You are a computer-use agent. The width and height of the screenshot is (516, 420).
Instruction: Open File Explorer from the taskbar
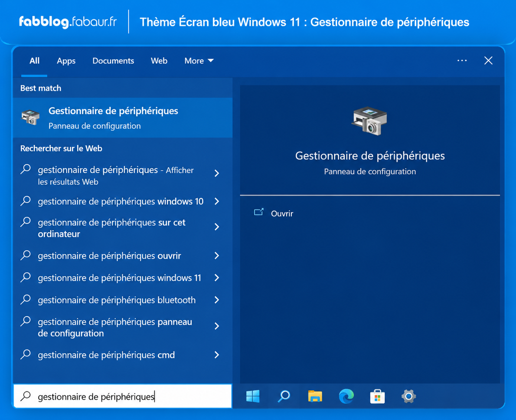[x=315, y=396]
